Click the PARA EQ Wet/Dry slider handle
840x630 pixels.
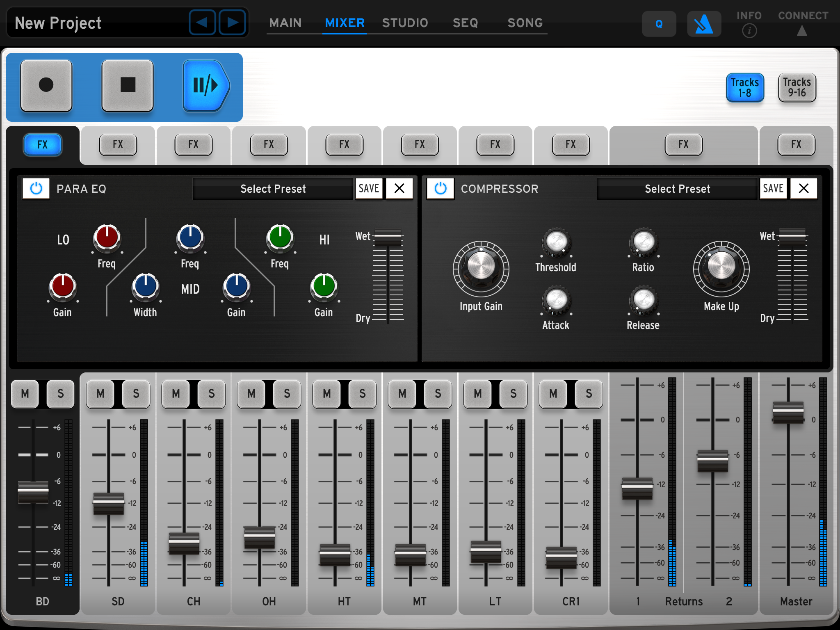(x=388, y=237)
